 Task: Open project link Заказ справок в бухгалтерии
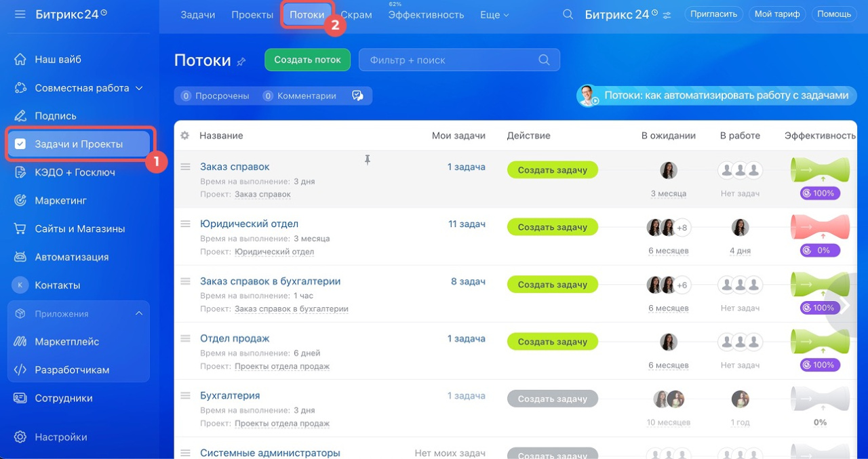pyautogui.click(x=292, y=309)
